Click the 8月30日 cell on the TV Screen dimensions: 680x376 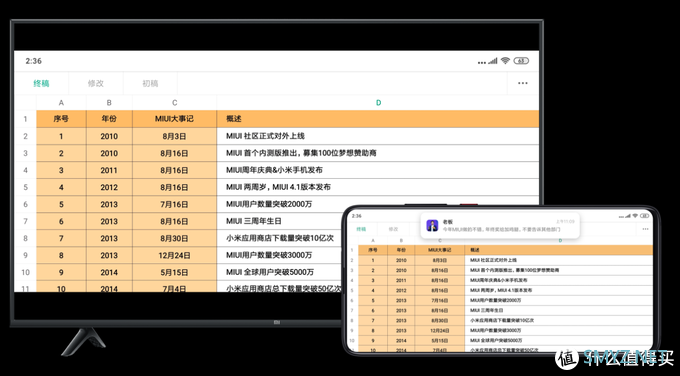174,239
